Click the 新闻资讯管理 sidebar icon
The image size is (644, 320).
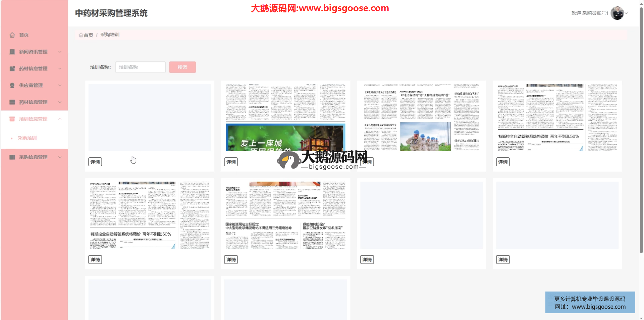pos(12,52)
